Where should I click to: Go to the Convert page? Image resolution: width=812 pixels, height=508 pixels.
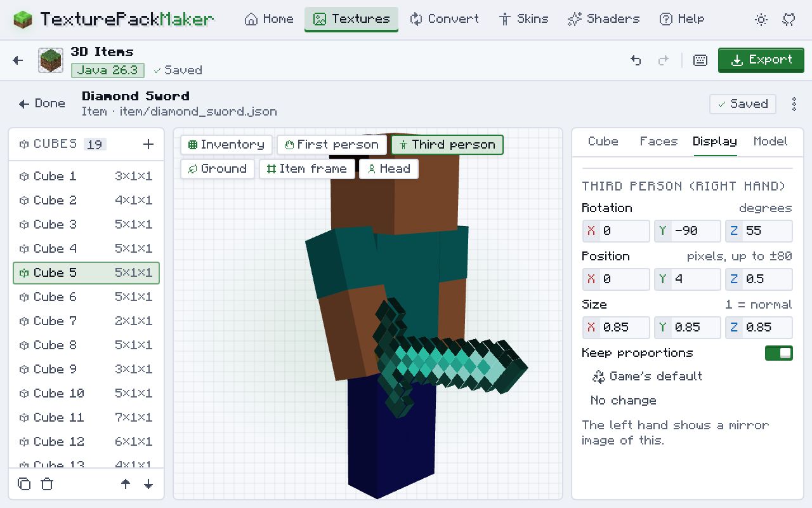pyautogui.click(x=445, y=19)
